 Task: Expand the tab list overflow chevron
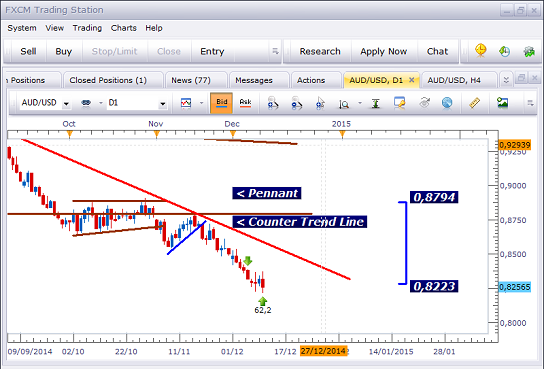pos(506,80)
